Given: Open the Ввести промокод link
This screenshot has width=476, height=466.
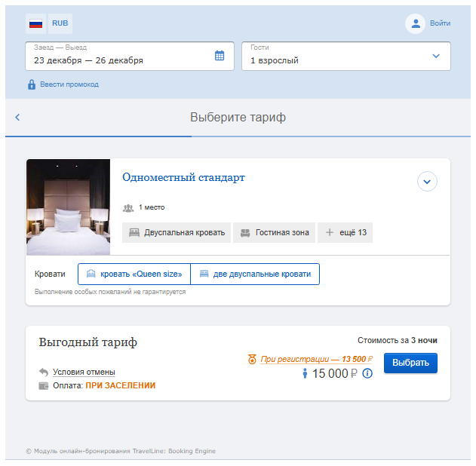Looking at the screenshot, I should point(69,84).
